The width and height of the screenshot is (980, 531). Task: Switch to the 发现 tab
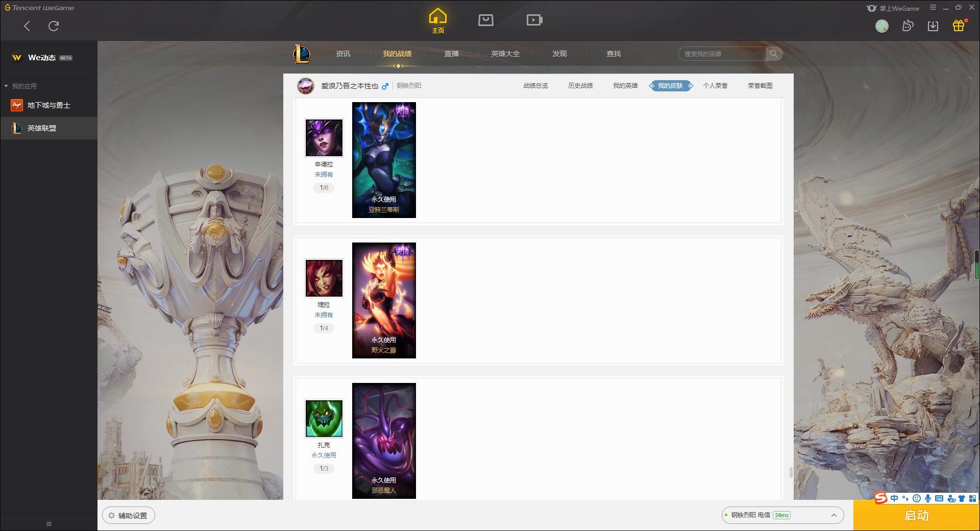[559, 54]
